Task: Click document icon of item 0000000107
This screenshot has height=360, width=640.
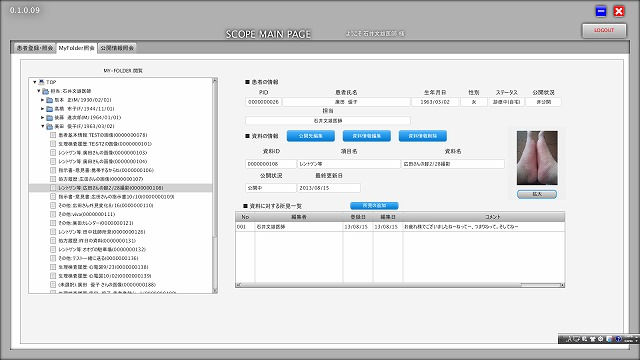Action: [53, 179]
